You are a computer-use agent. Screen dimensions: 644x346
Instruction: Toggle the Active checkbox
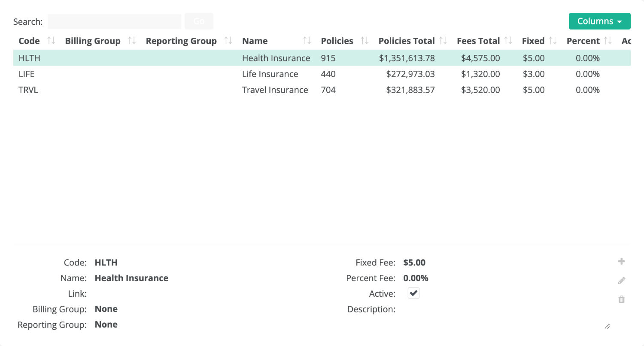(413, 293)
